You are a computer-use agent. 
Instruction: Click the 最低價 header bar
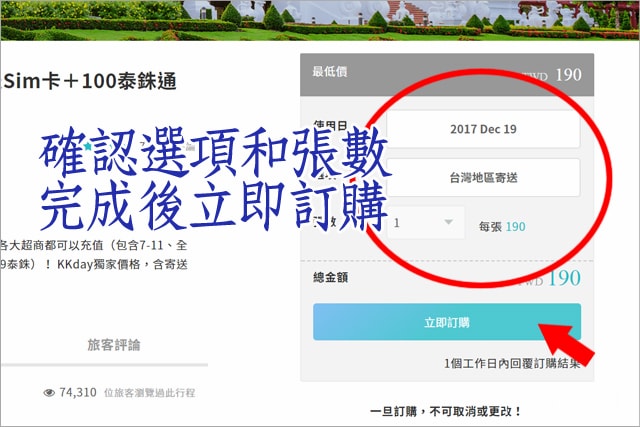point(447,75)
